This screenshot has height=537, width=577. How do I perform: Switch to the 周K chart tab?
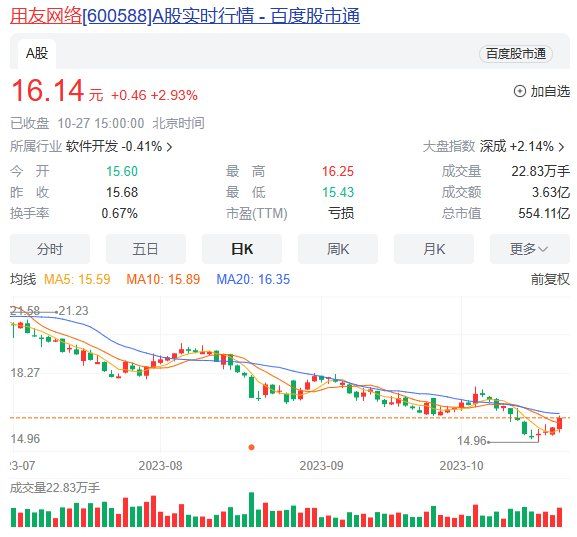point(338,249)
